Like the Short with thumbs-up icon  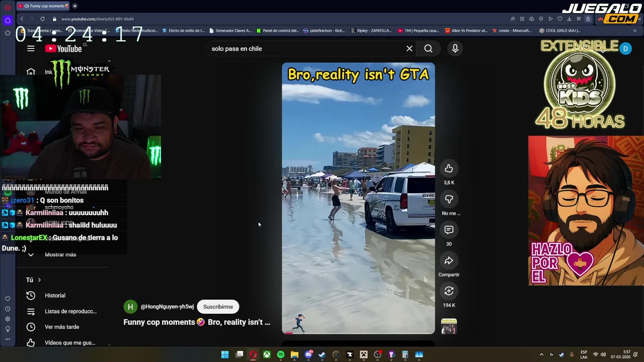(x=449, y=168)
